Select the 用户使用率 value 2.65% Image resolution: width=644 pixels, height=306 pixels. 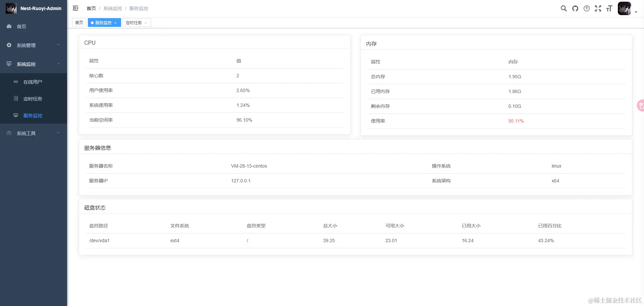[x=243, y=90]
